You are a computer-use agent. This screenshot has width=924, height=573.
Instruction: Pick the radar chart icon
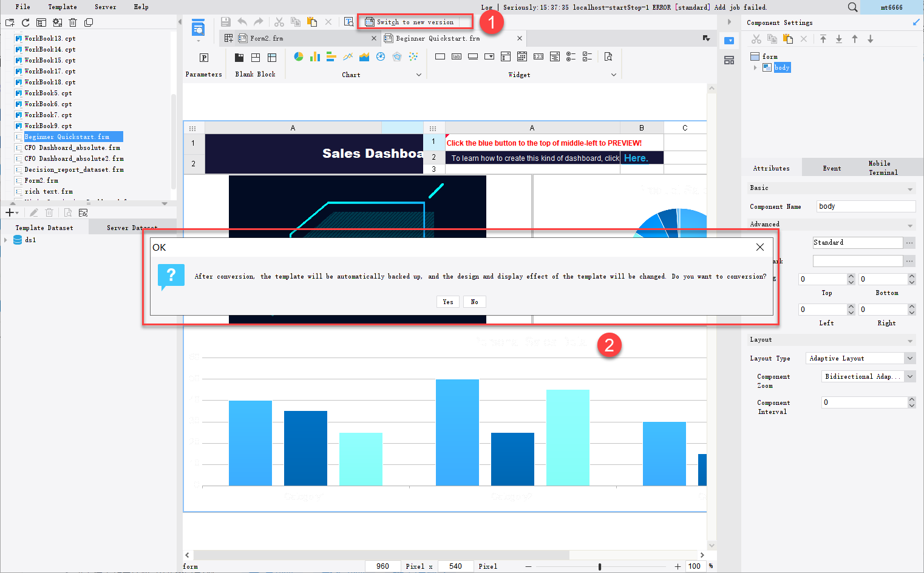(397, 56)
